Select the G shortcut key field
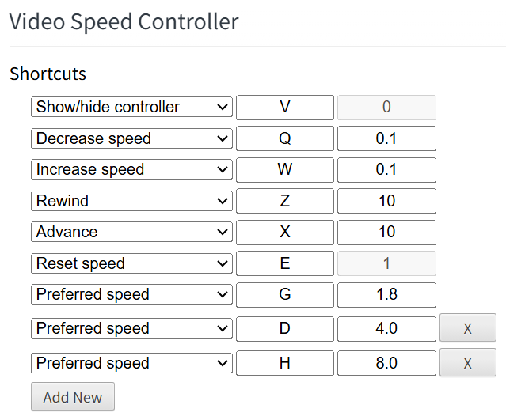 click(x=285, y=295)
